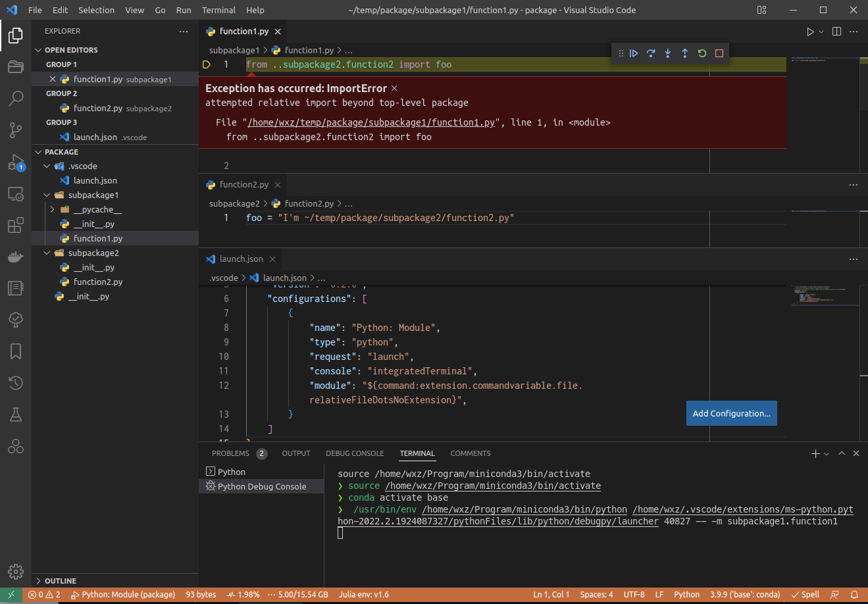This screenshot has width=868, height=604.
Task: Open the Search view in the activity bar
Action: 15,99
